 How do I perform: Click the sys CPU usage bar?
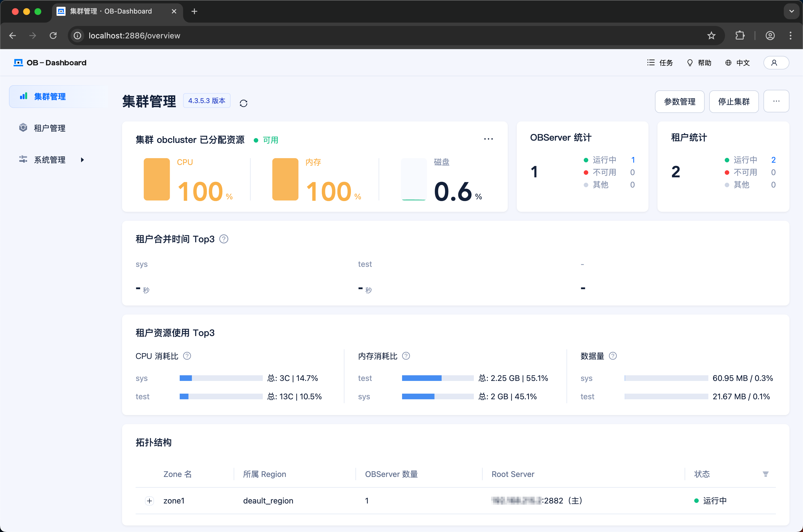pos(221,378)
